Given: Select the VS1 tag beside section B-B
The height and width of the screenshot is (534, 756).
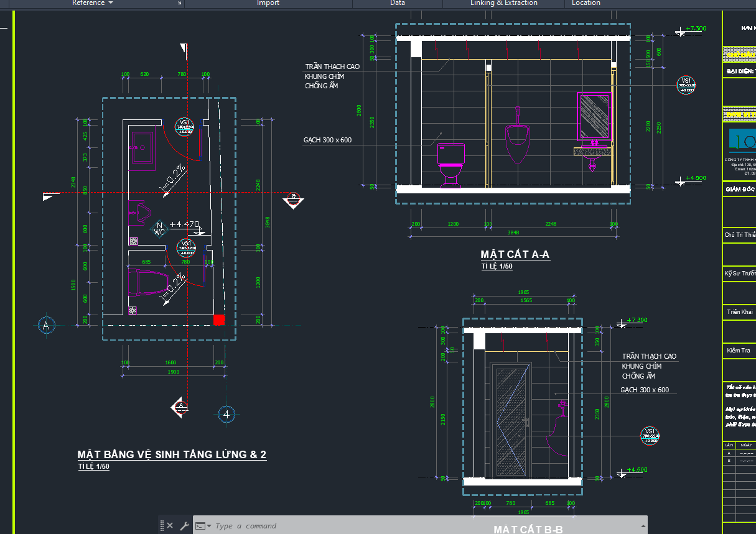Looking at the screenshot, I should [x=650, y=436].
